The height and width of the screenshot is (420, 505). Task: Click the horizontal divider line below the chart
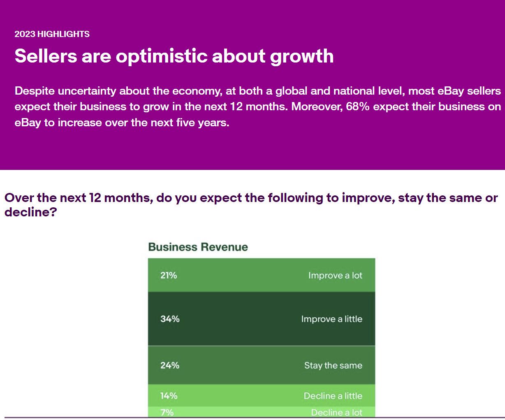coord(252,418)
